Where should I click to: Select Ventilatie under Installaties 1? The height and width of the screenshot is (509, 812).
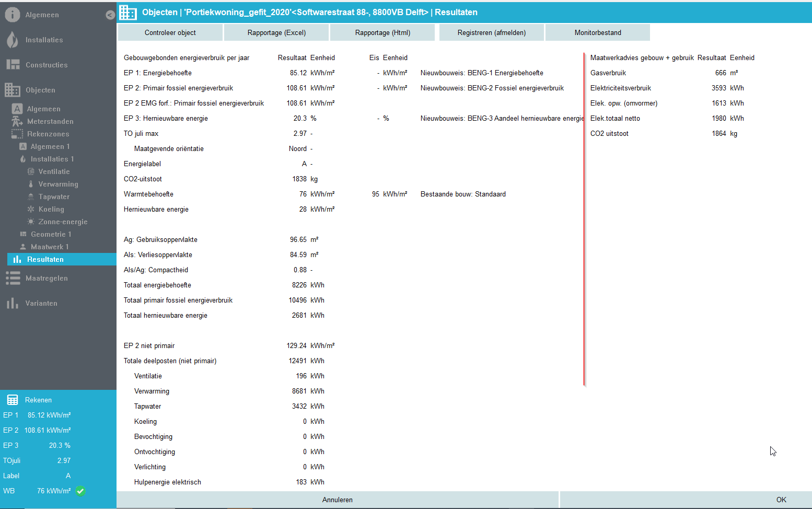tap(54, 171)
